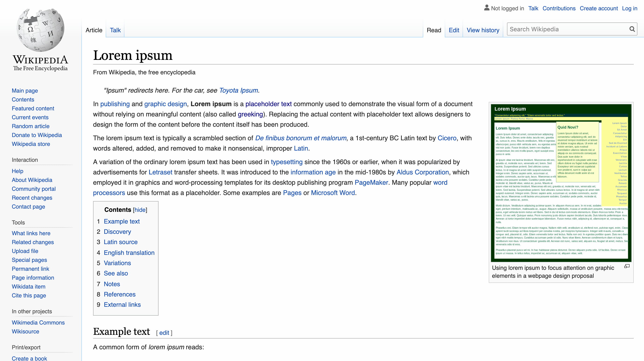
Task: Open Related changes
Action: 33,242
